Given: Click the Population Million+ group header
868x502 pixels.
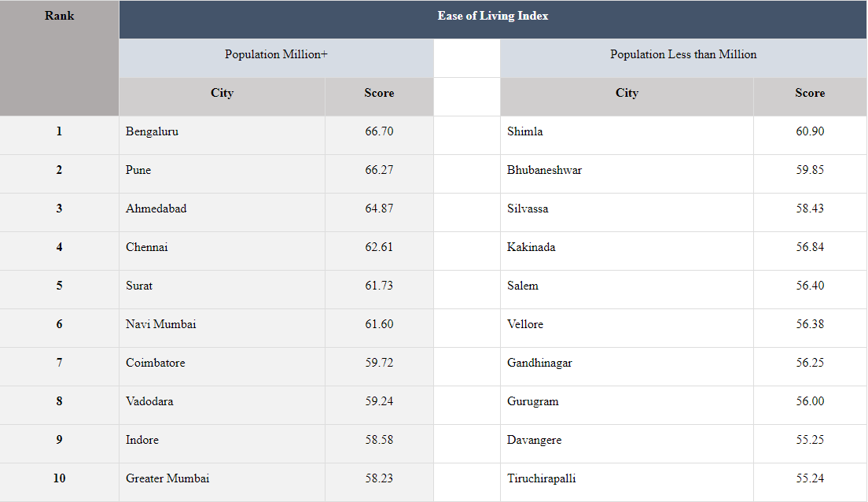Looking at the screenshot, I should [276, 54].
